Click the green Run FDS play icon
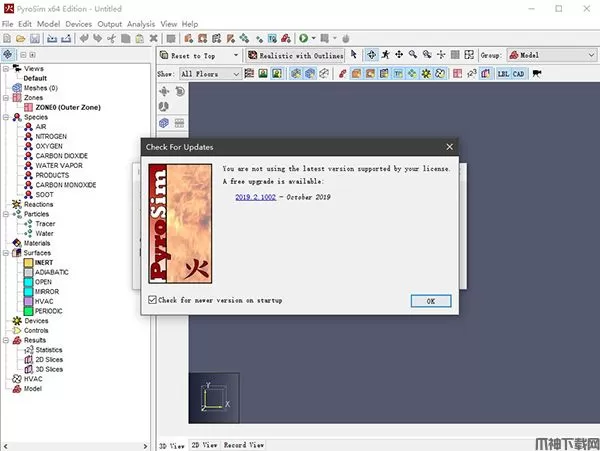This screenshot has width=600, height=451. pos(303,38)
